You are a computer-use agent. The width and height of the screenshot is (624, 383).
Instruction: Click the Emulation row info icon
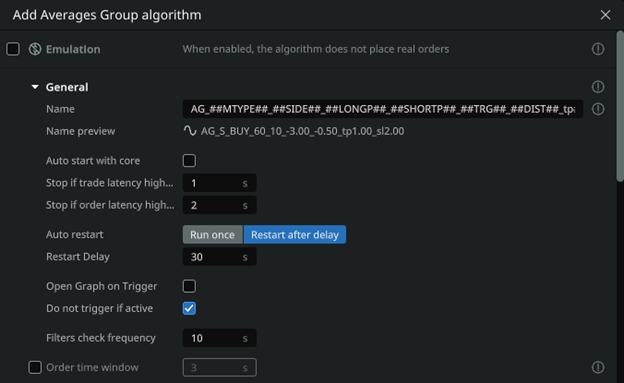[598, 49]
